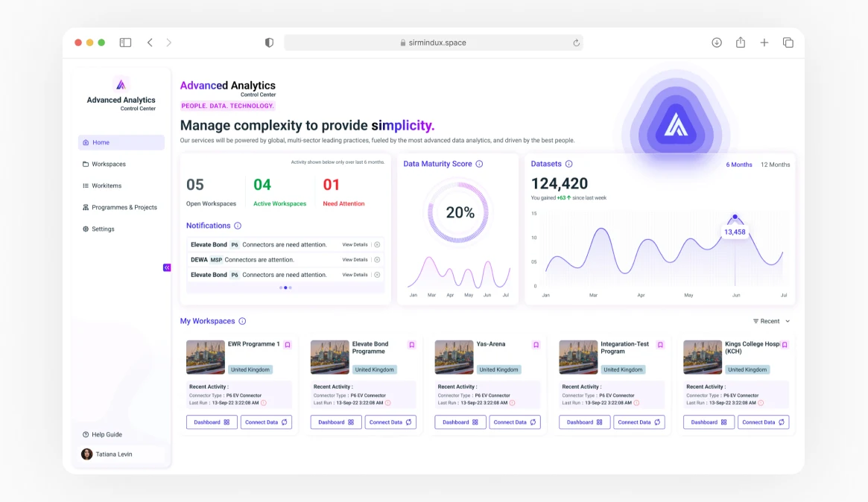Switch datasets chart to 12 Months
The width and height of the screenshot is (868, 502).
tap(775, 165)
